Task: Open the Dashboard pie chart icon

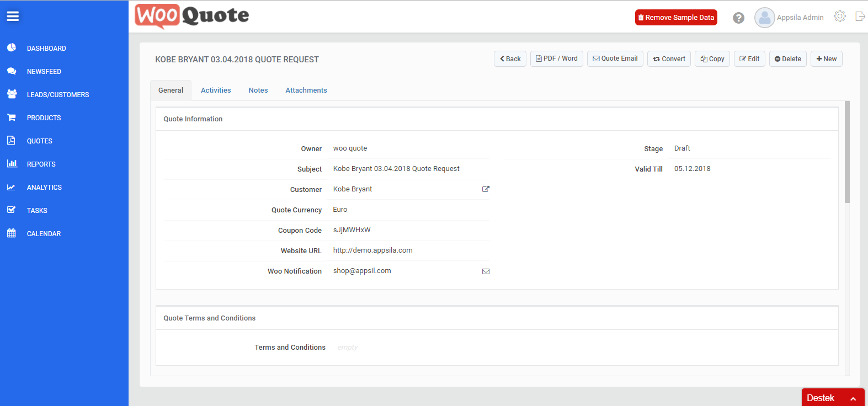Action: pos(12,48)
